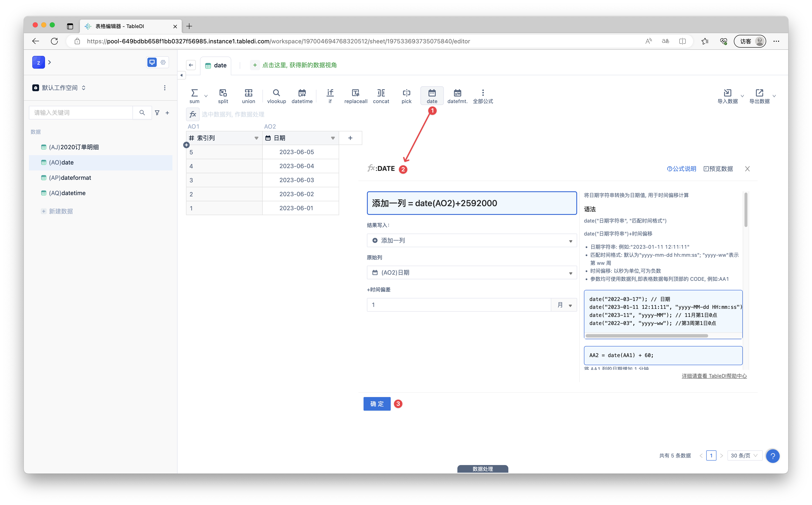Click the blue z workspace logo
This screenshot has height=505, width=812.
coord(38,62)
